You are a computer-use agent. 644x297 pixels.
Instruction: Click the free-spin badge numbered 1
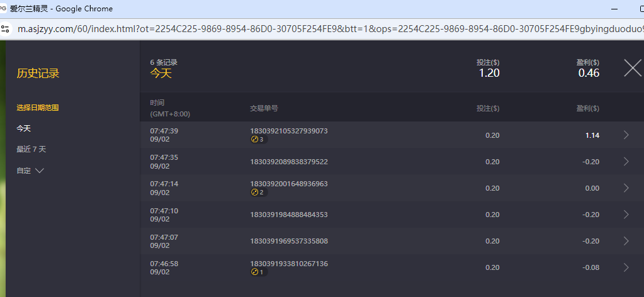click(259, 272)
